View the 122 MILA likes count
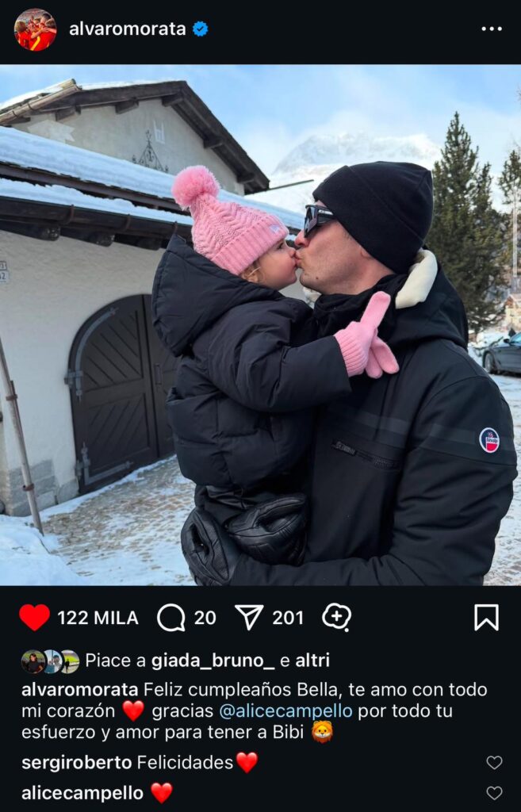 point(98,618)
